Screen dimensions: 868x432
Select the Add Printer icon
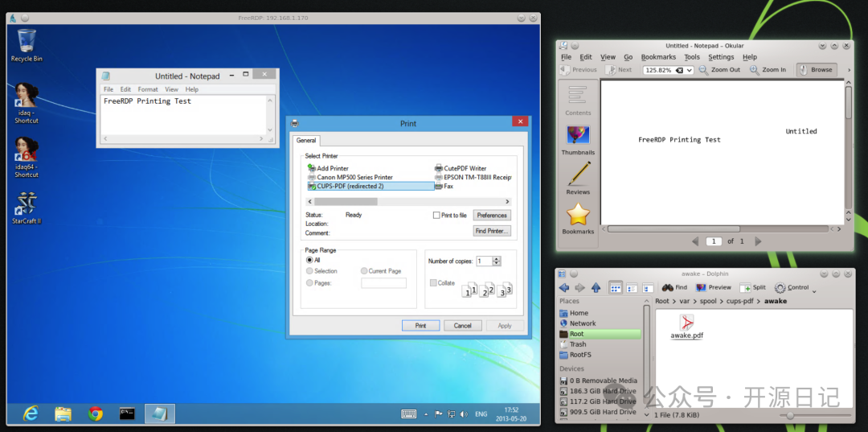tap(312, 168)
